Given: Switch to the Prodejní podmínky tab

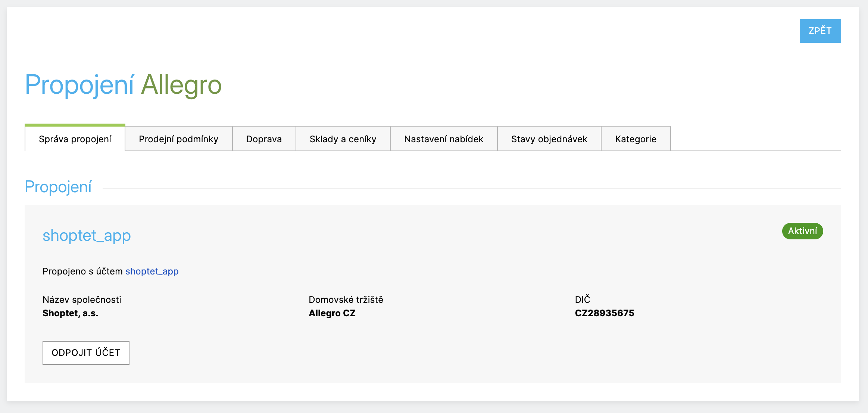Looking at the screenshot, I should [x=178, y=139].
